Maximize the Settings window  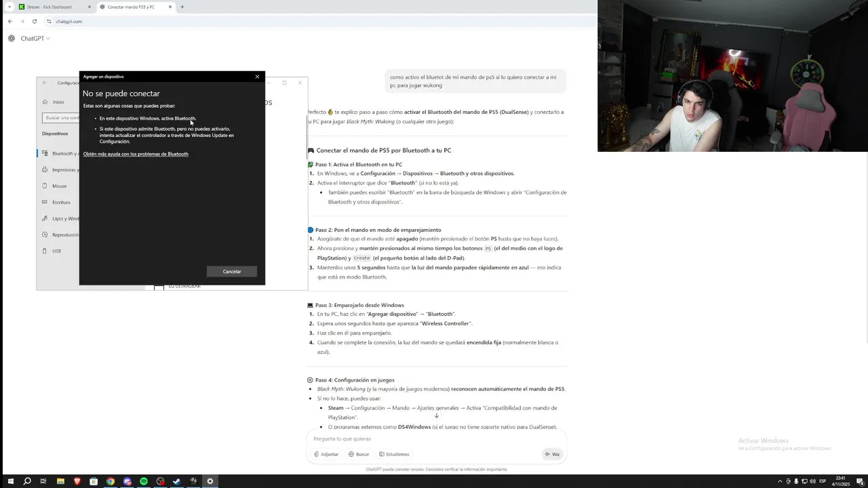click(x=284, y=83)
